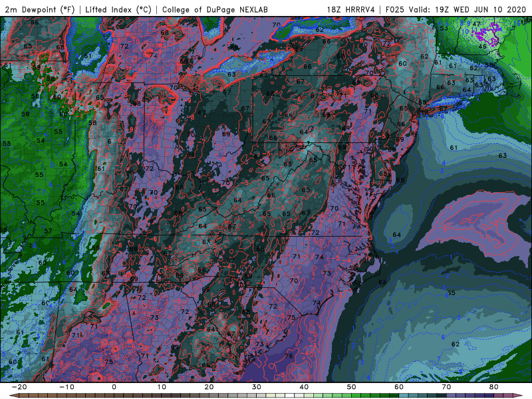Click the "Lifted Index (°C)" header label
The width and height of the screenshot is (532, 399).
point(118,9)
